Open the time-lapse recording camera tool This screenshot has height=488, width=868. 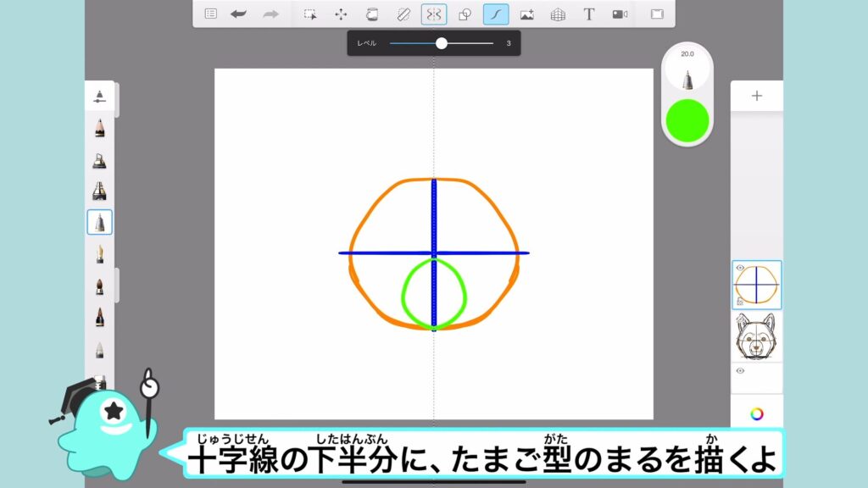[620, 14]
